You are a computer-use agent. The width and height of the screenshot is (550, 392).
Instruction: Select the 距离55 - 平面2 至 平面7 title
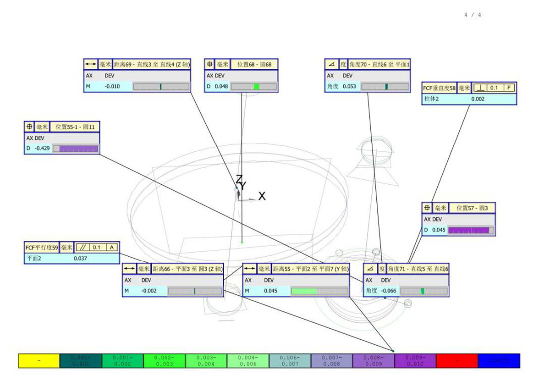pyautogui.click(x=310, y=269)
